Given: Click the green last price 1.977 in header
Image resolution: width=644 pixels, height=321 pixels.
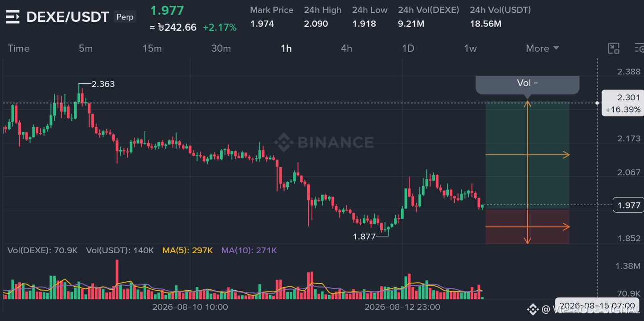Looking at the screenshot, I should (x=167, y=10).
